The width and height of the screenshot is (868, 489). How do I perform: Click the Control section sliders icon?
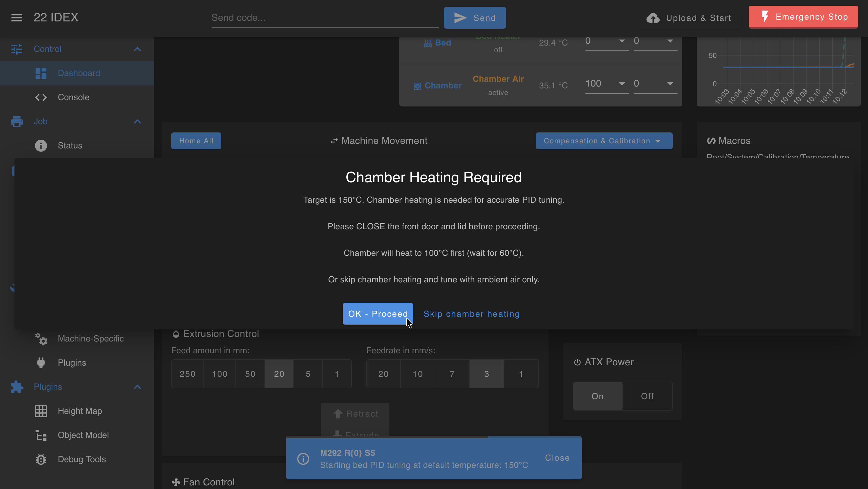tap(17, 49)
